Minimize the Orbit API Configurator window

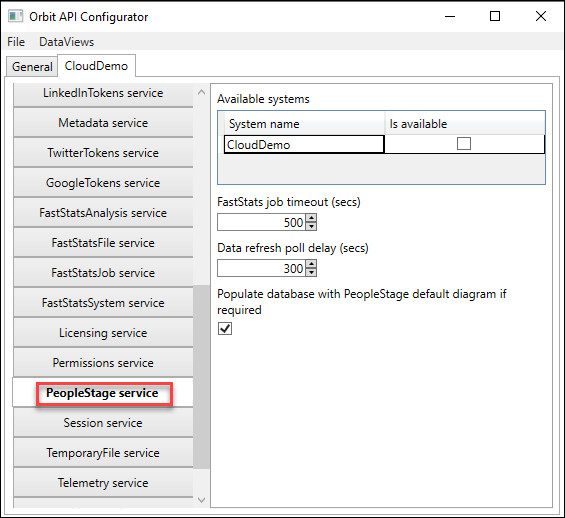(450, 16)
